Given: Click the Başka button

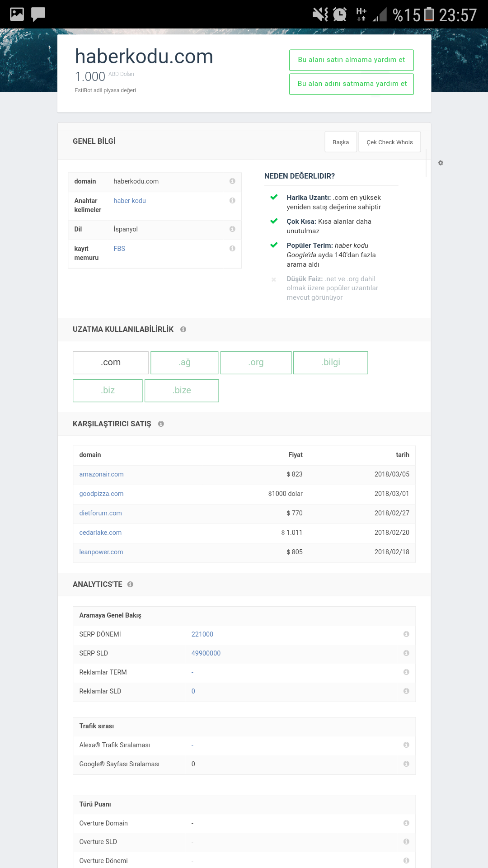Looking at the screenshot, I should pyautogui.click(x=341, y=142).
